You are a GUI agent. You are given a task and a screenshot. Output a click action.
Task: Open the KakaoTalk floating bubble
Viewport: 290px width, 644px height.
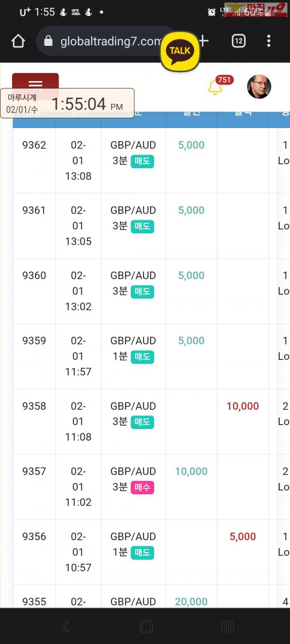(x=180, y=51)
